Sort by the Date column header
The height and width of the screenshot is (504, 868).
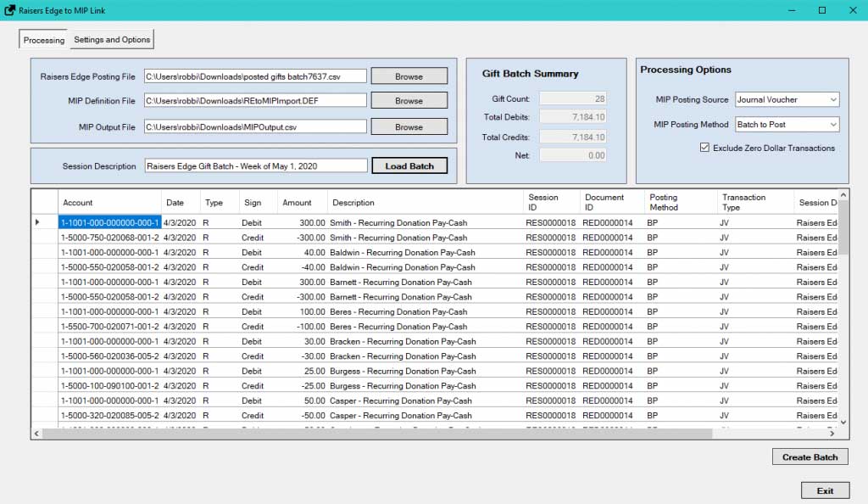pos(181,203)
